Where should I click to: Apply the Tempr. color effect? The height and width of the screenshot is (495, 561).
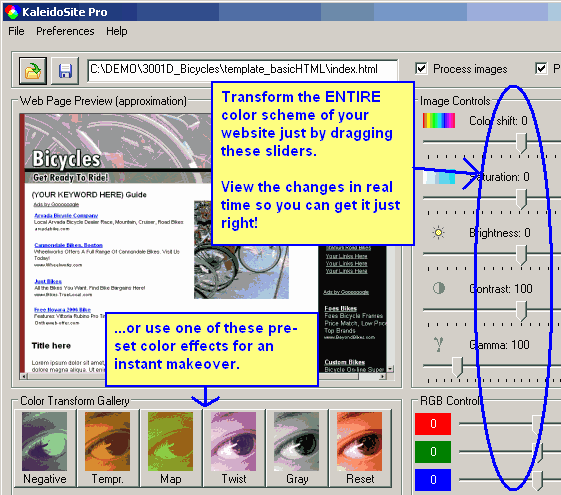pos(108,448)
